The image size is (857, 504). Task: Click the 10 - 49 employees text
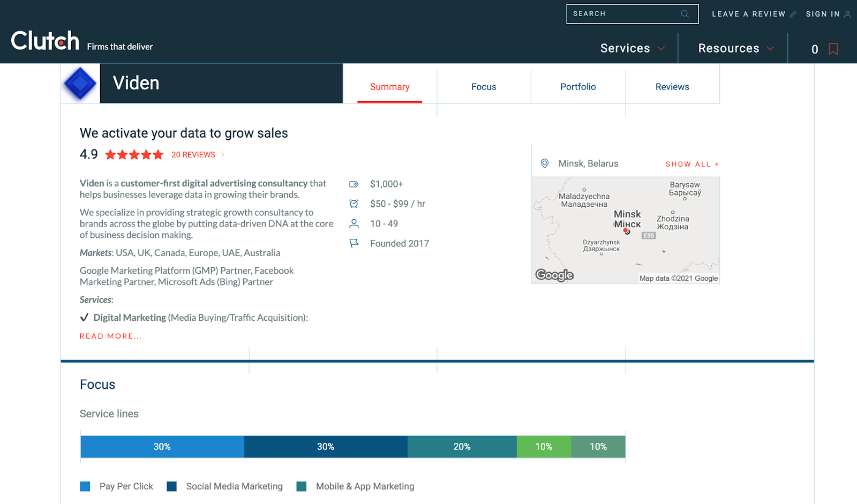coord(384,224)
